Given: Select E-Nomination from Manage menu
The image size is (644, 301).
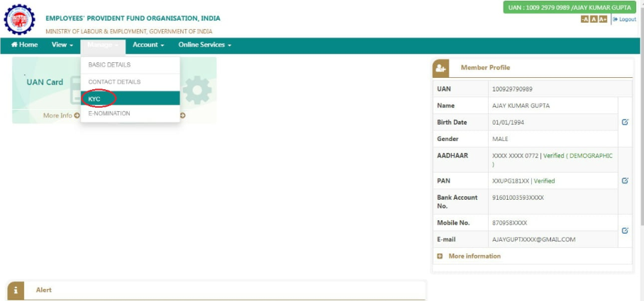Looking at the screenshot, I should click(x=109, y=113).
